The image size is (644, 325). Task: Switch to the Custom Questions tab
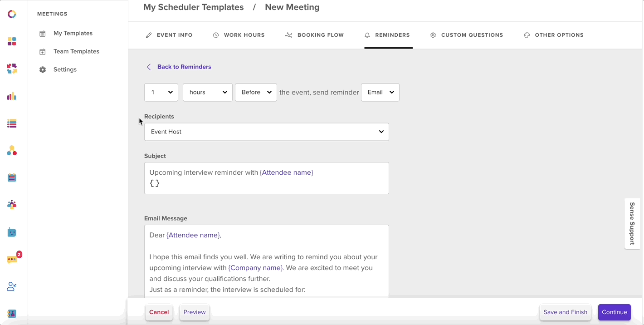point(467,35)
